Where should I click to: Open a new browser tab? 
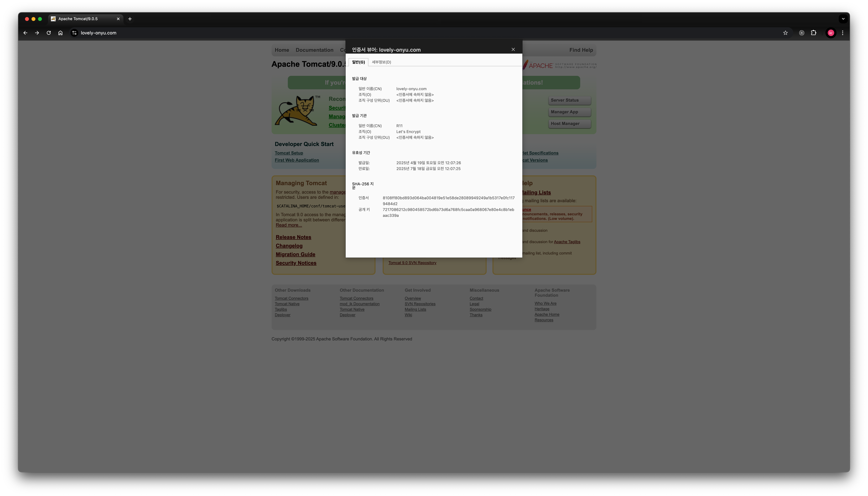click(130, 19)
